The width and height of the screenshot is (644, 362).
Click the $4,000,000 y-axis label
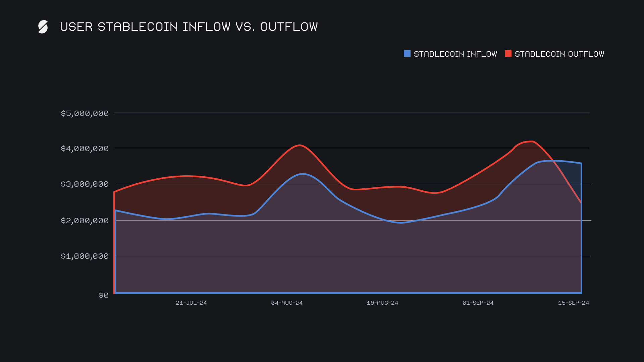[x=85, y=148]
